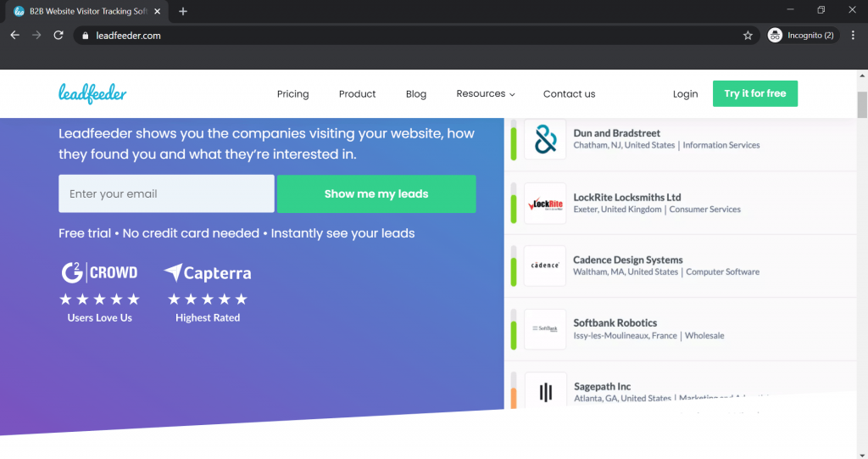Open Chrome three-dot menu
Screen dimensions: 868x459
coord(853,36)
